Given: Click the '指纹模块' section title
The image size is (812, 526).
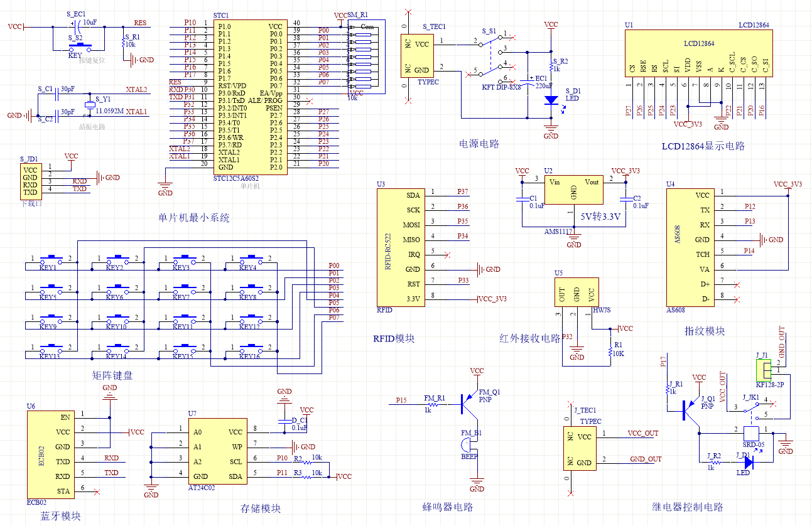Looking at the screenshot, I should click(705, 331).
